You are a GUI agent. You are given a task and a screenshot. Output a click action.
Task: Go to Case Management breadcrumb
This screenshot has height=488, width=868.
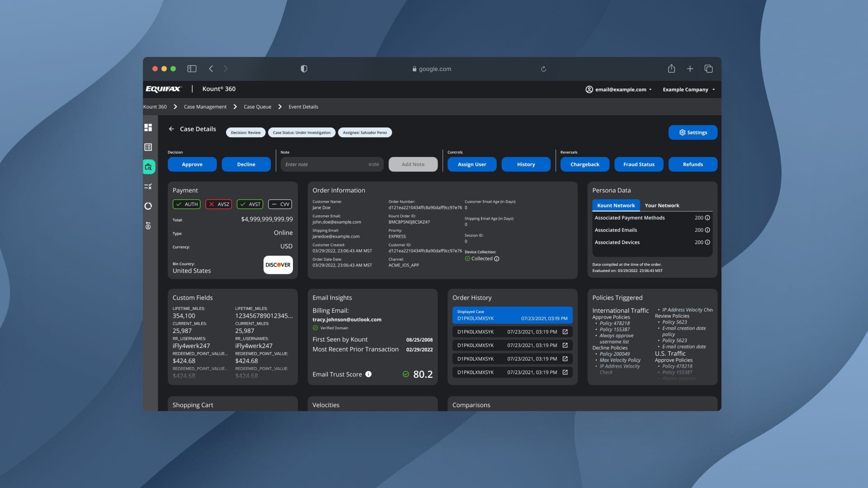[x=205, y=107]
